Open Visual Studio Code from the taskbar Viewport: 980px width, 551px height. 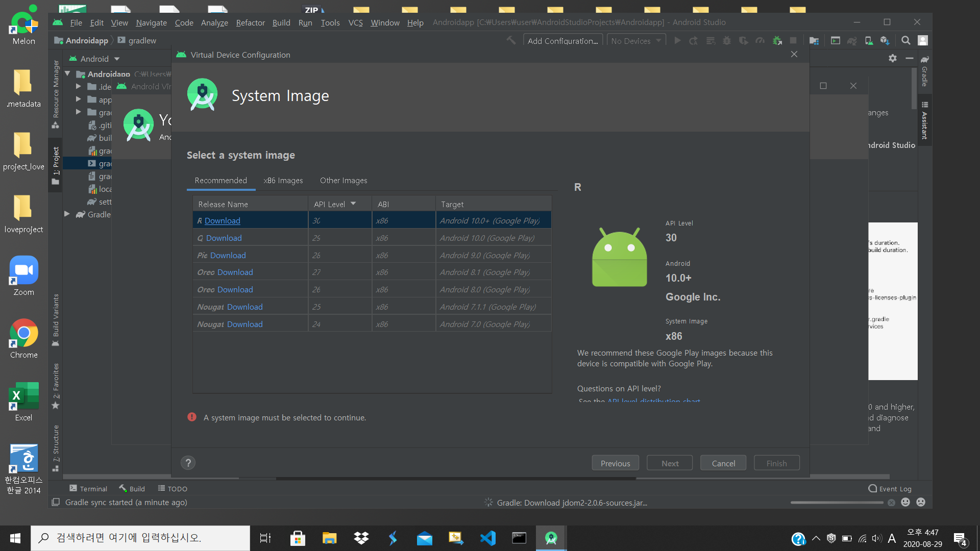coord(487,538)
